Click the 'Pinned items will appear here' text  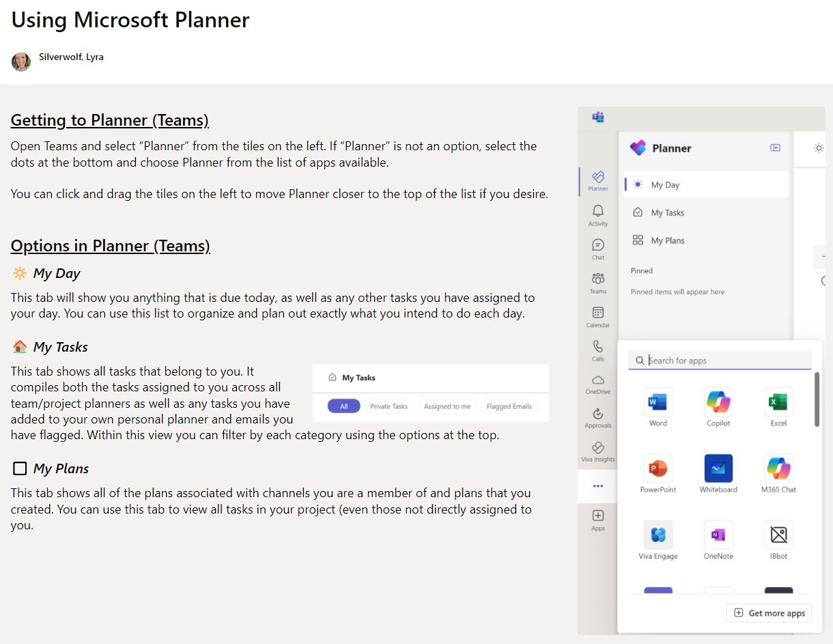tap(677, 292)
